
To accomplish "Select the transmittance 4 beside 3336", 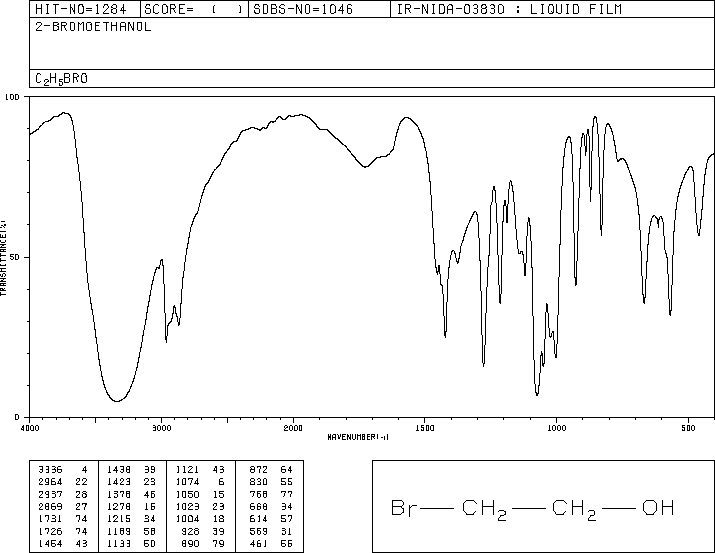I will click(84, 470).
